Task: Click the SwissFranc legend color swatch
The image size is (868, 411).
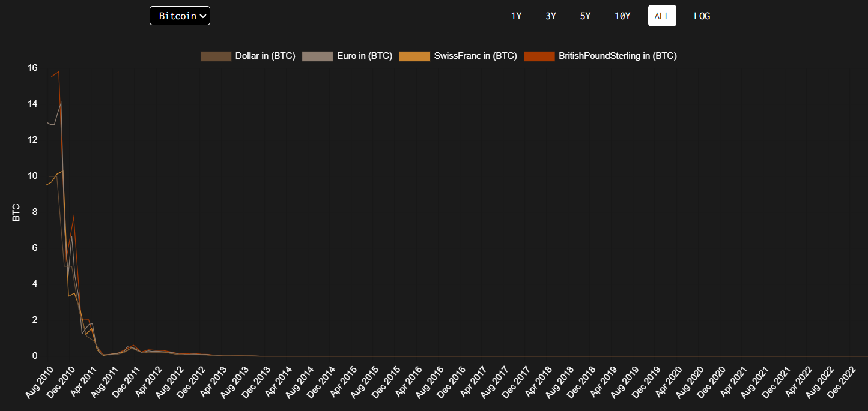Action: 414,56
